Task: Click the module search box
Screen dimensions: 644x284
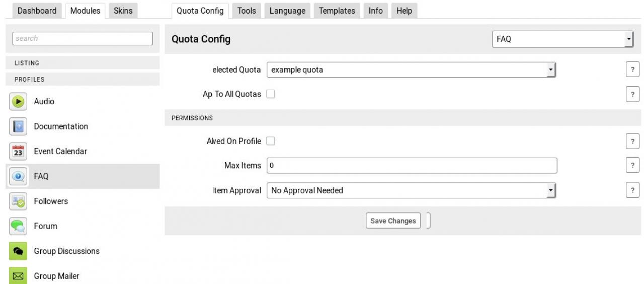Action: (x=83, y=38)
